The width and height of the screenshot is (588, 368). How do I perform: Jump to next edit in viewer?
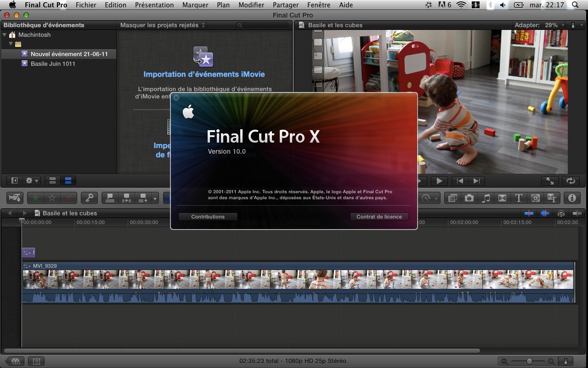[476, 181]
